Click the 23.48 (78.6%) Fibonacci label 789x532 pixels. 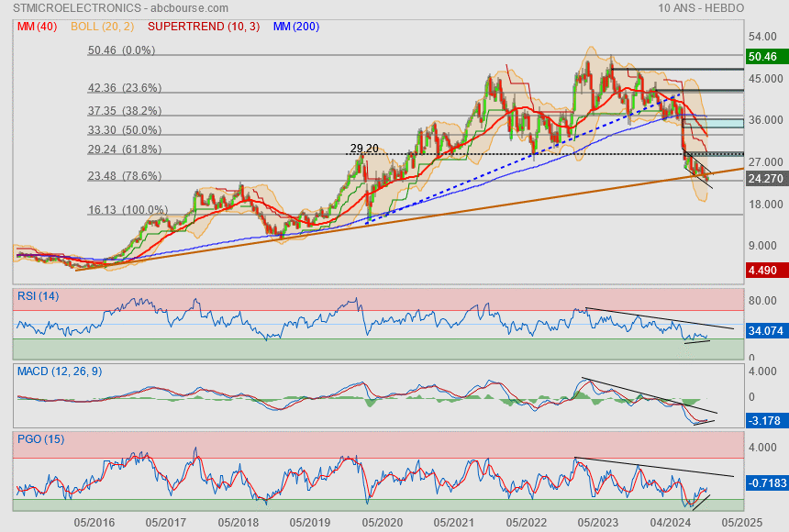(x=125, y=176)
